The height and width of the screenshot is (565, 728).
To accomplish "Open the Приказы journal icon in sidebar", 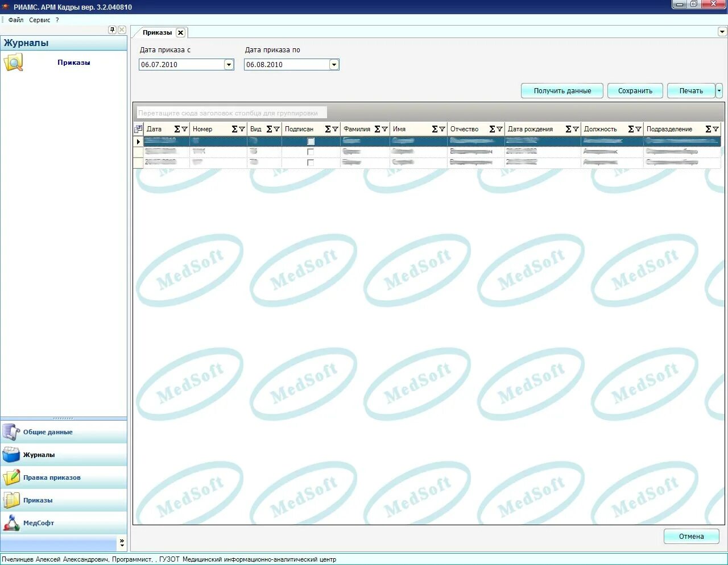I will pyautogui.click(x=13, y=63).
